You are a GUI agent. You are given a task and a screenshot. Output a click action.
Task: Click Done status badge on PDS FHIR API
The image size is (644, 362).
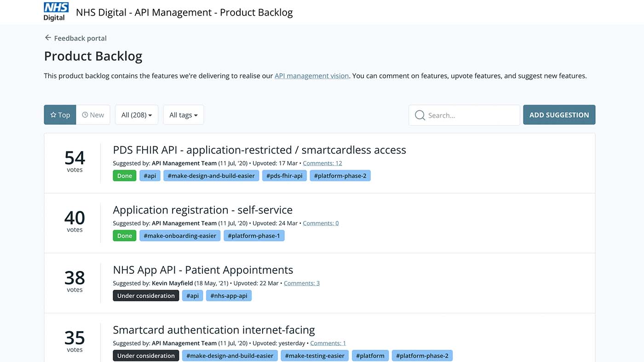click(x=125, y=176)
